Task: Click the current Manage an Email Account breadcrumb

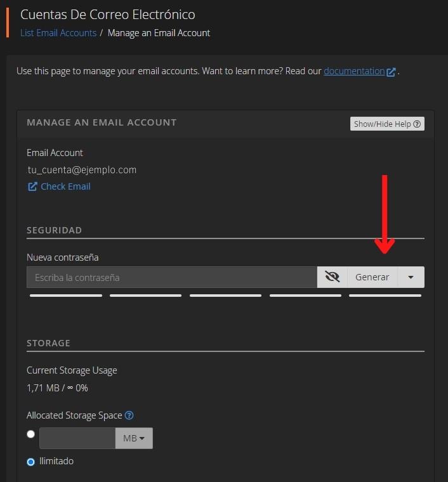Action: click(159, 33)
